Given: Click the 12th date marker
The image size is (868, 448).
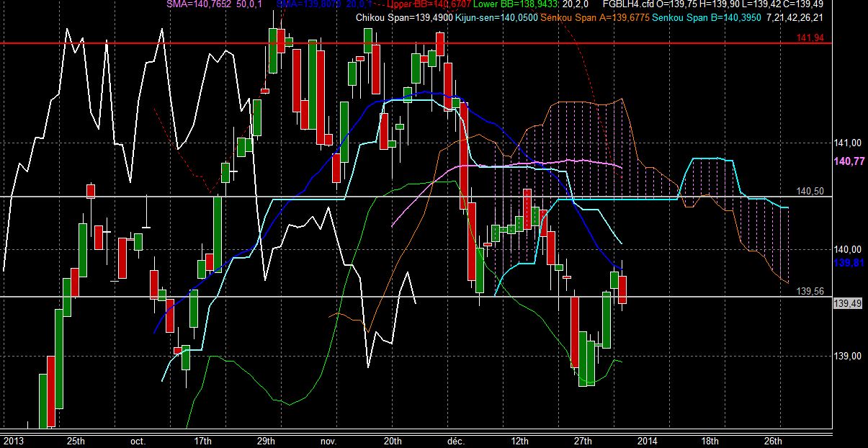Looking at the screenshot, I should coord(519,440).
